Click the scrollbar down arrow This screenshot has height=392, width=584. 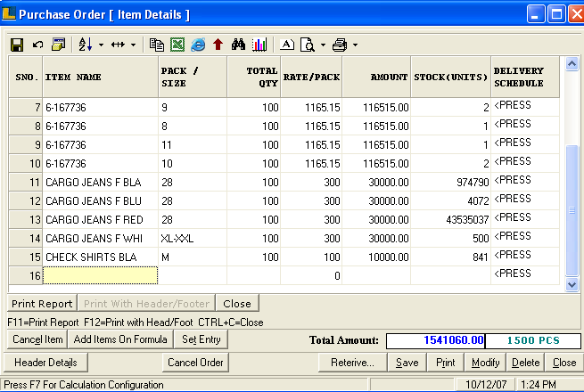(x=572, y=285)
